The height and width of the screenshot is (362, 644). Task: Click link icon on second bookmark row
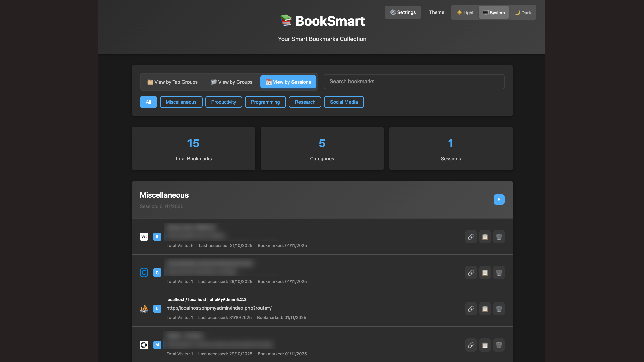coord(471,273)
